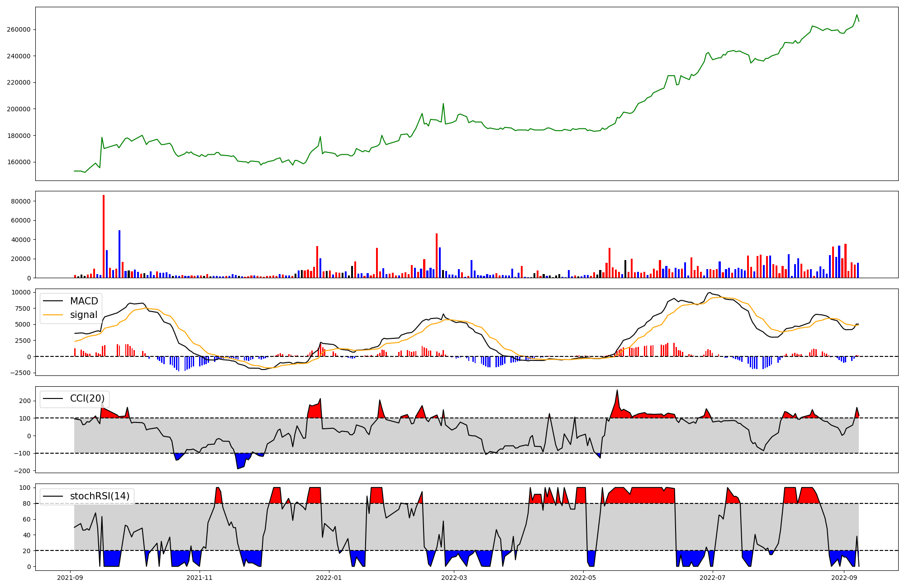Image resolution: width=905 pixels, height=588 pixels.
Task: Click the stochRSI(14) legend entry
Action: tap(100, 496)
